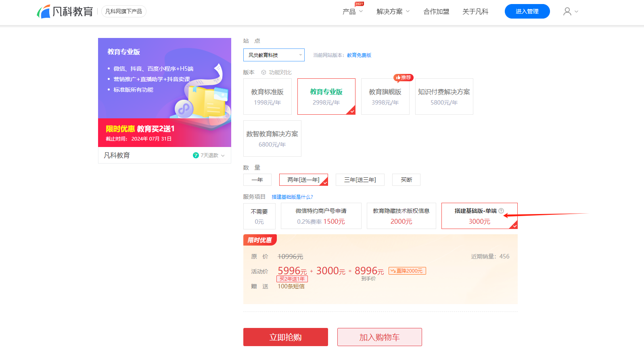Click the 10996元 original price

point(291,256)
